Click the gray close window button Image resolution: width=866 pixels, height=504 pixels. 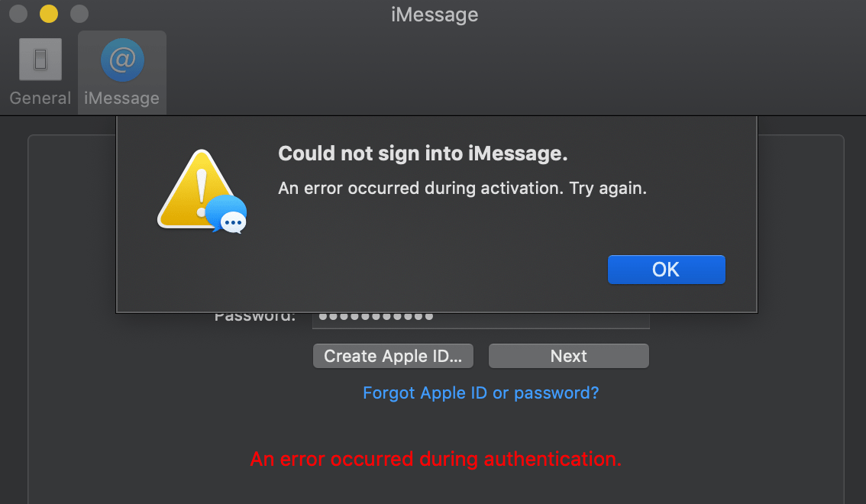18,14
